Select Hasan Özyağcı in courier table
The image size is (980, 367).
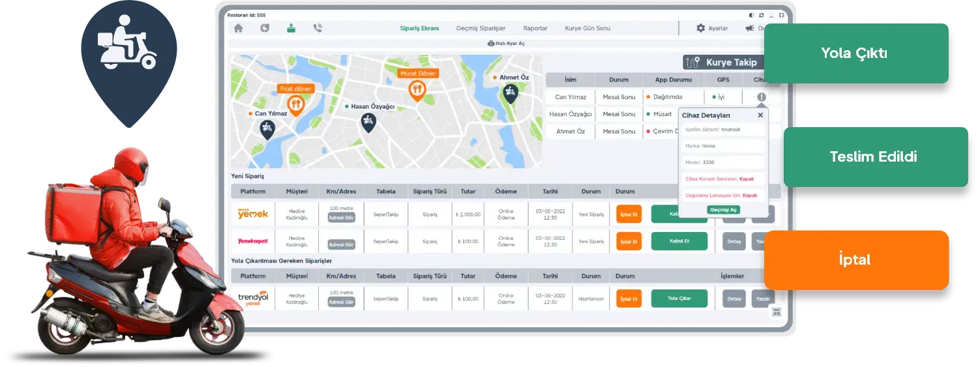[x=571, y=114]
